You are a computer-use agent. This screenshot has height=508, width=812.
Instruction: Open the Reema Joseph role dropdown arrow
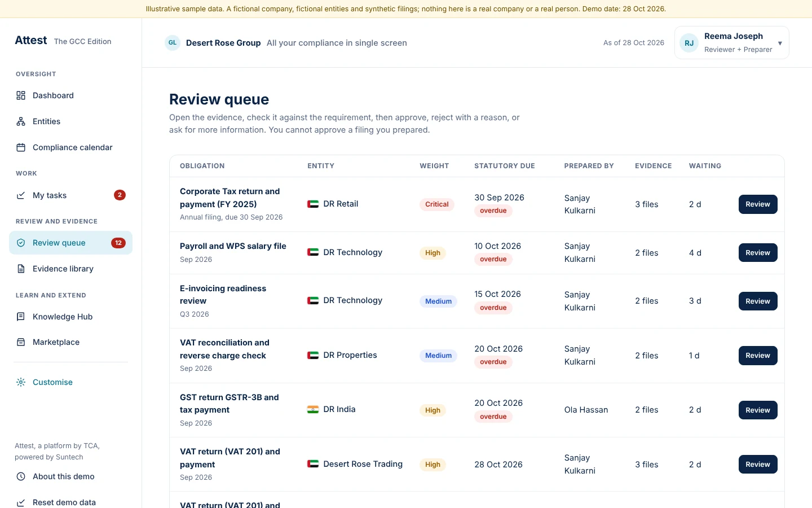pos(780,43)
